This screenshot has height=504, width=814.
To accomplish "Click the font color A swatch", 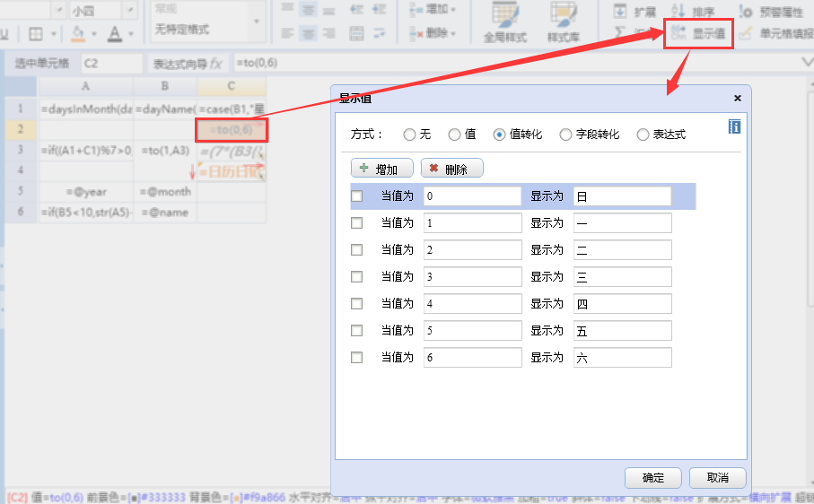I will point(114,34).
